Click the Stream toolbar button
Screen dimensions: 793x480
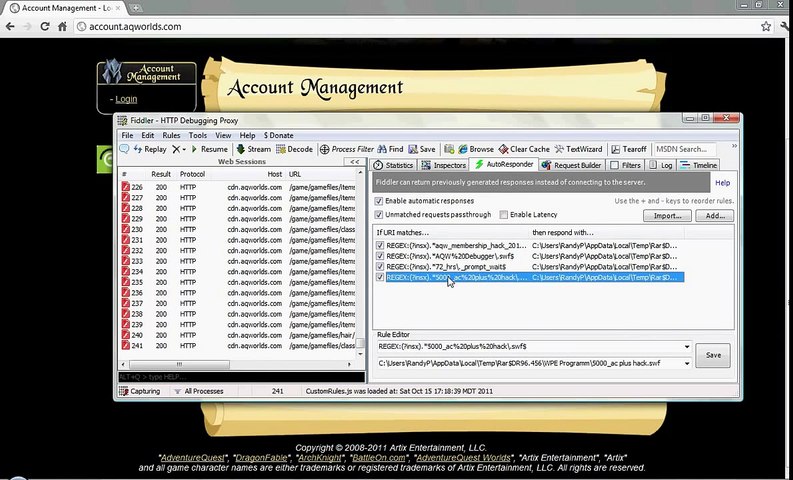[x=254, y=149]
